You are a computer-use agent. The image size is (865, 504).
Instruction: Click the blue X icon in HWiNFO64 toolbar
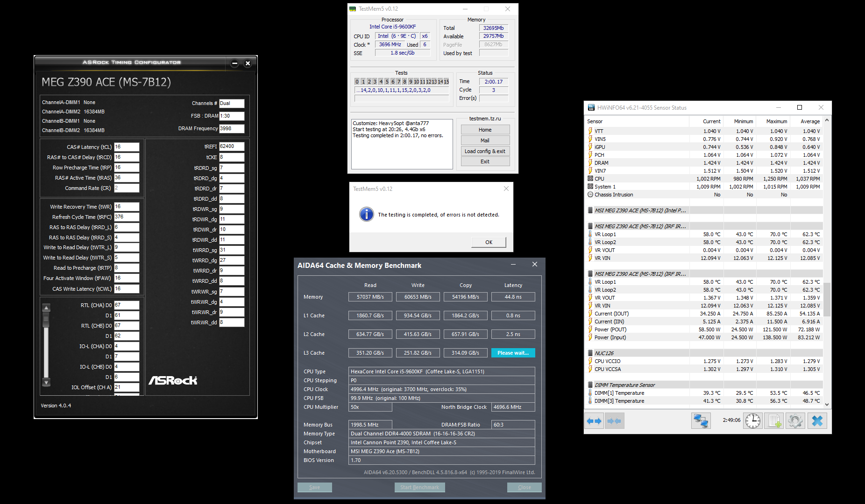tap(817, 420)
